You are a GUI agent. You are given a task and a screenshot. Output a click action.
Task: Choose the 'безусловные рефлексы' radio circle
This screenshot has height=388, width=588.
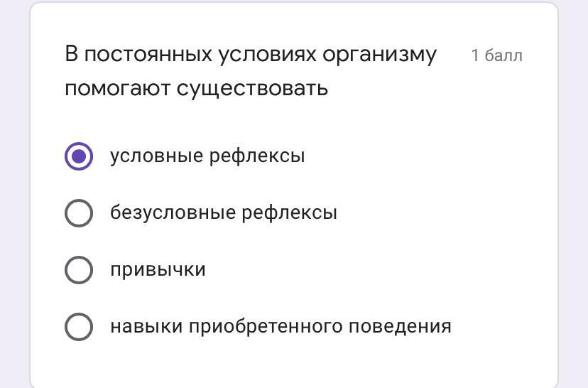tap(79, 212)
